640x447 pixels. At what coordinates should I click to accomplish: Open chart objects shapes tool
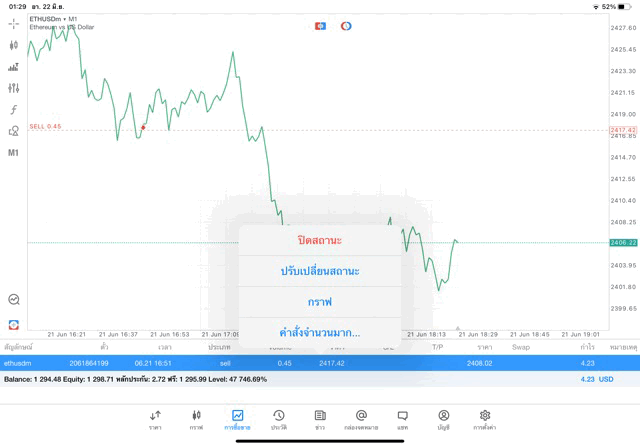pos(13,131)
